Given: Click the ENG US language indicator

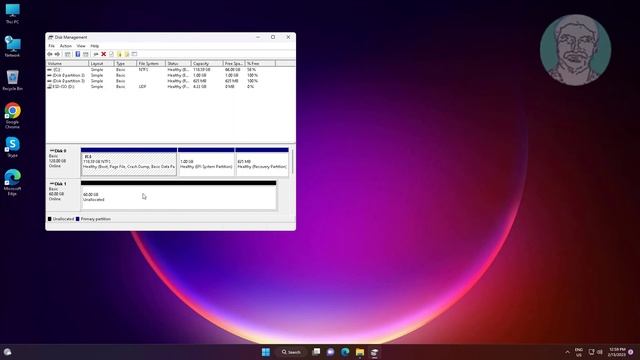Looking at the screenshot, I should pyautogui.click(x=579, y=352).
